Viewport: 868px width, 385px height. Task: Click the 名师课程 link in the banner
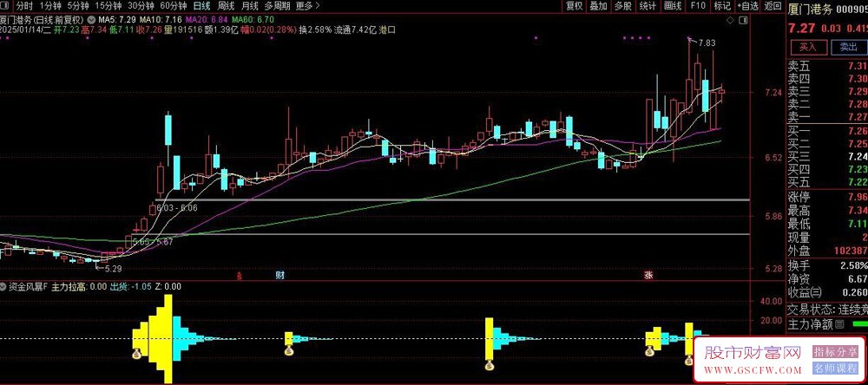click(835, 369)
